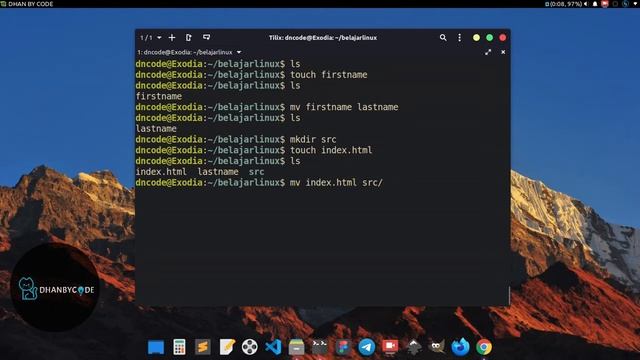Open the red screen recorder icon in the dock

pos(390,347)
